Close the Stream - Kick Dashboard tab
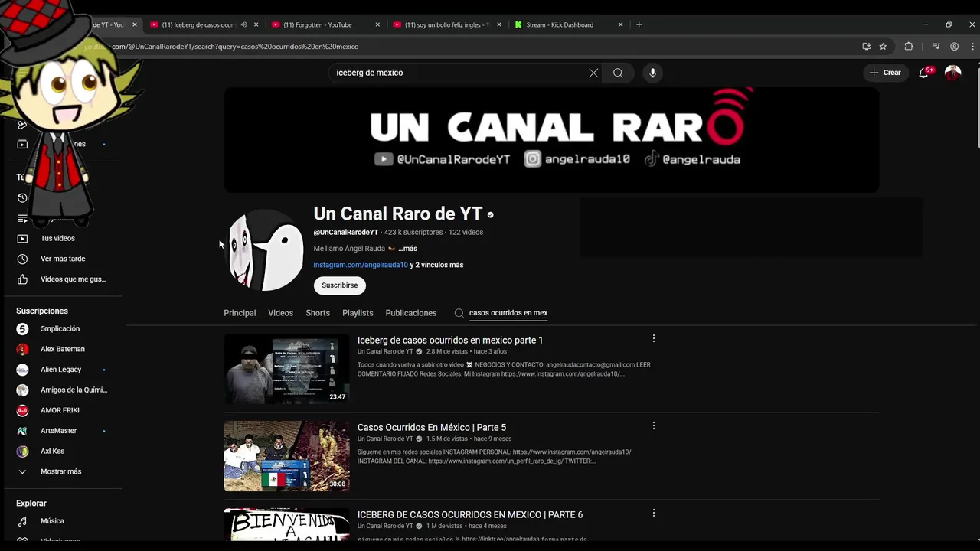The height and width of the screenshot is (551, 980). point(621,24)
